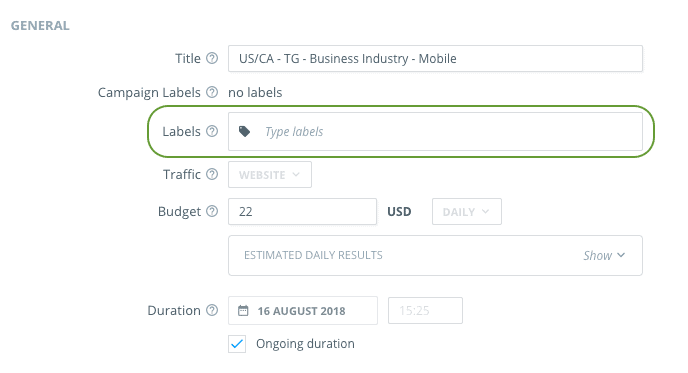Image resolution: width=688 pixels, height=373 pixels.
Task: Uncheck the Ongoing duration checkbox
Action: 237,344
